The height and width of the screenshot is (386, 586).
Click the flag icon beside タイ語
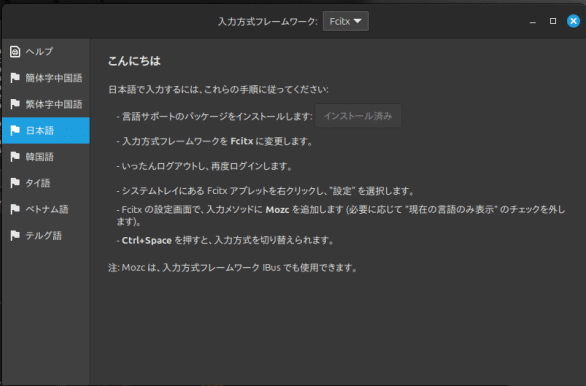(x=15, y=183)
